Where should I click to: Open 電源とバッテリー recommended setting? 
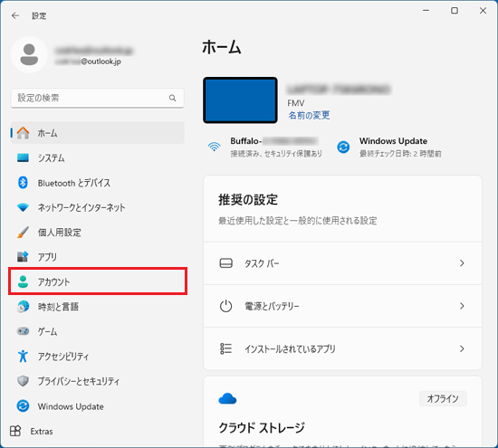click(342, 306)
